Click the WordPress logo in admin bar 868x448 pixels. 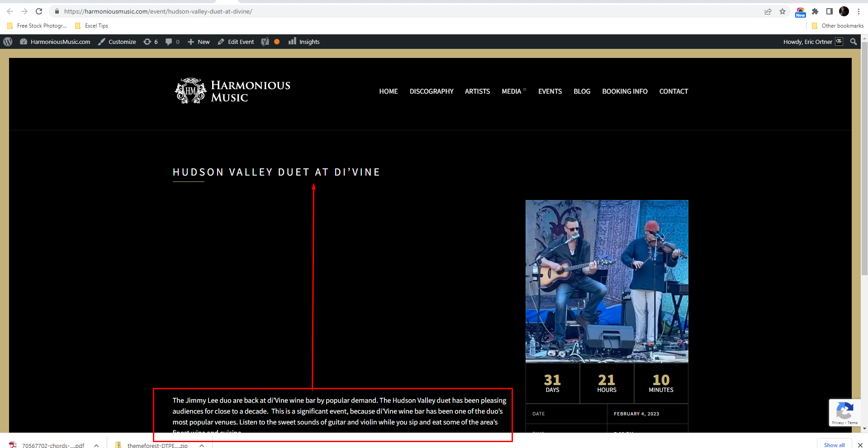point(8,42)
